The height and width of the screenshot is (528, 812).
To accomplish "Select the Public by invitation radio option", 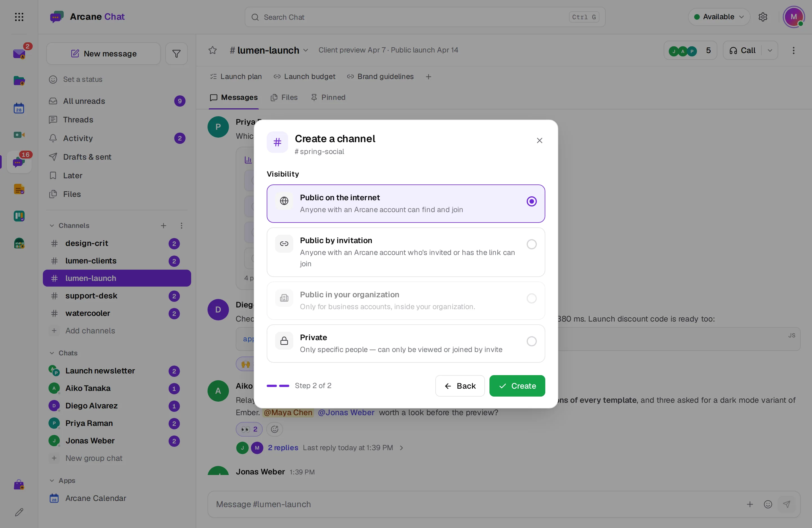I will (x=531, y=244).
